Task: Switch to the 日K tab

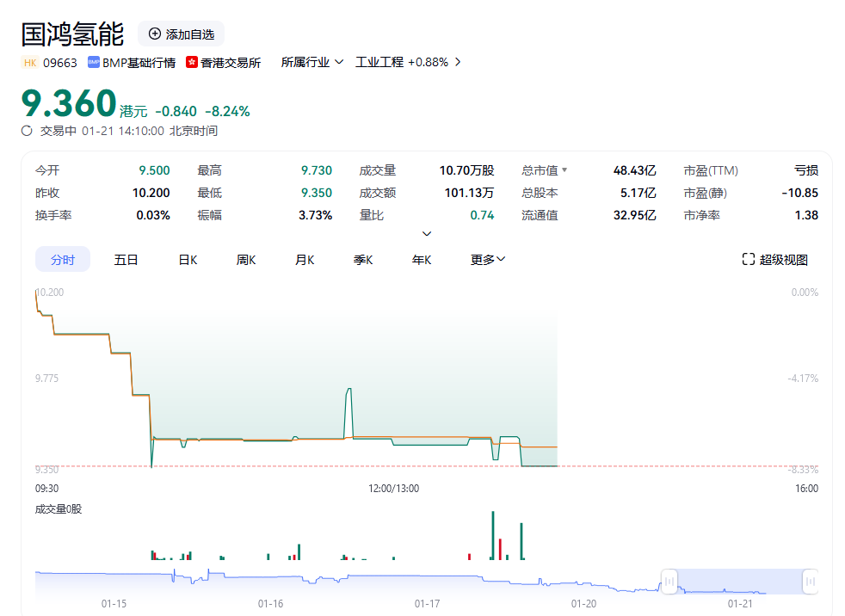Action: 188,260
